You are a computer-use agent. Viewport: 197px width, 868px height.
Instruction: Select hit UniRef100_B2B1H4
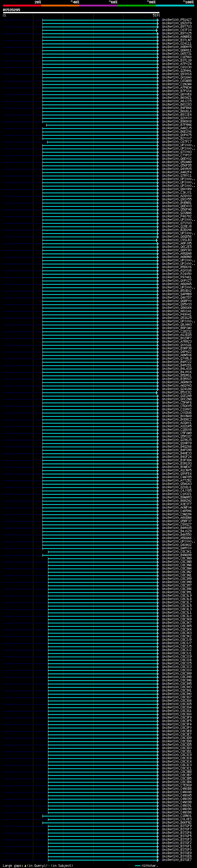pos(176,230)
